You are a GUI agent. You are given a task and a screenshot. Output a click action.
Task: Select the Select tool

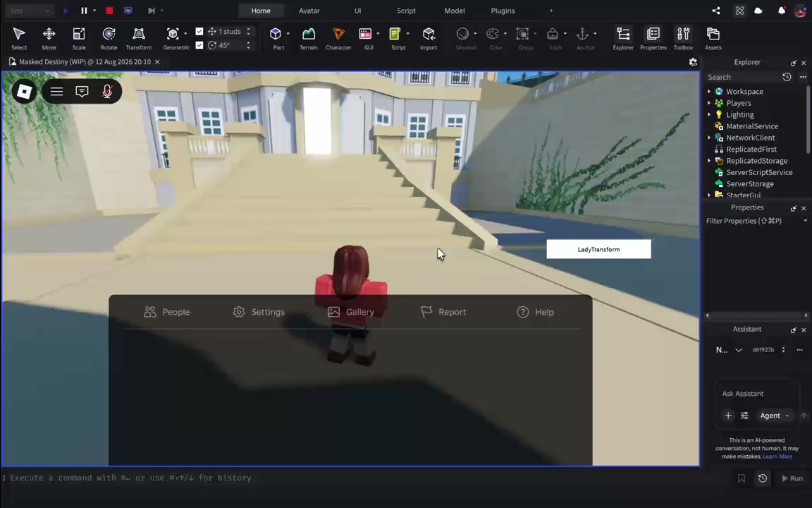coord(18,38)
